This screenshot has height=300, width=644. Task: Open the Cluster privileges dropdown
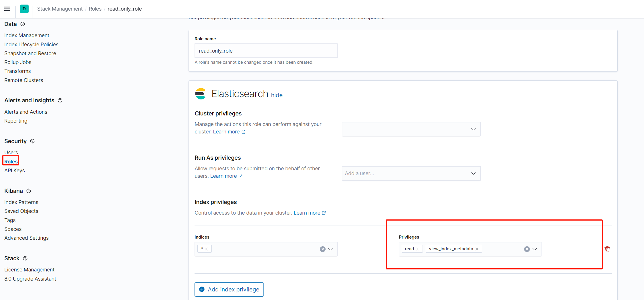[x=411, y=129]
